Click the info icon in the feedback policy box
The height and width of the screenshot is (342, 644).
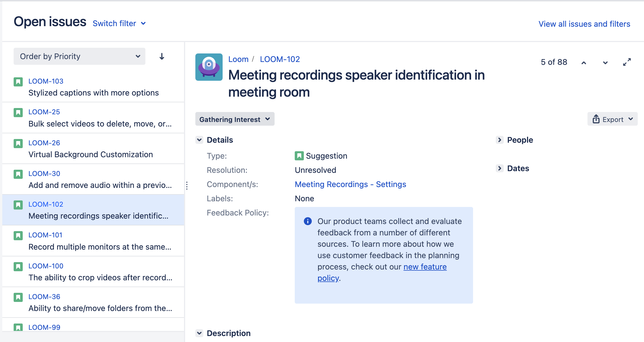pyautogui.click(x=308, y=221)
